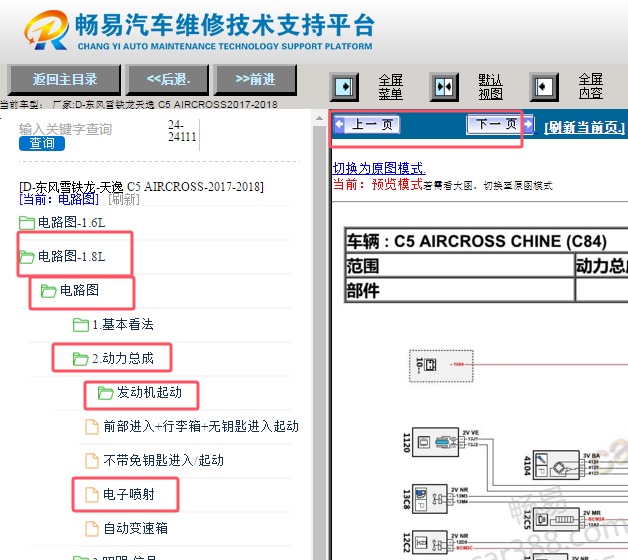This screenshot has height=560, width=628.
Task: Go to previous page with 上一页
Action: point(367,125)
